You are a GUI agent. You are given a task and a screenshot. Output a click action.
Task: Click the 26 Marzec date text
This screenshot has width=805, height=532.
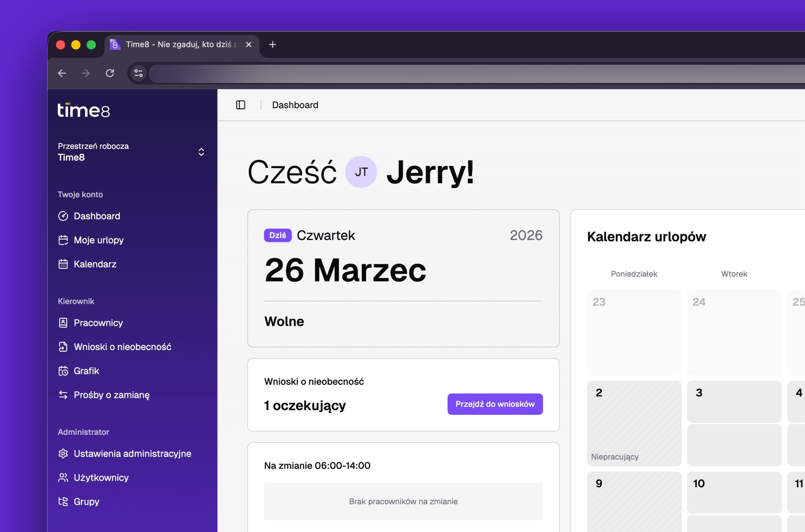[345, 270]
